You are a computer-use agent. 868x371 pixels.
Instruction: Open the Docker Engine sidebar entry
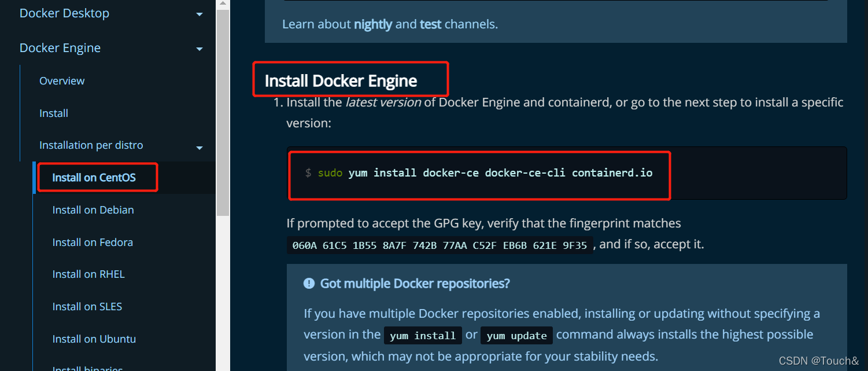(x=60, y=48)
